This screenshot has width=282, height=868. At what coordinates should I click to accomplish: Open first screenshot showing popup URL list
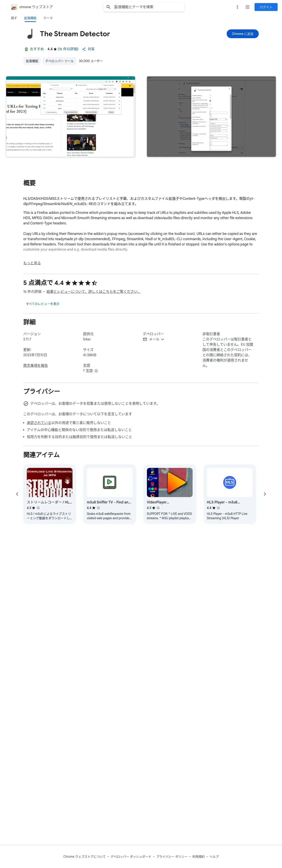pos(70,116)
